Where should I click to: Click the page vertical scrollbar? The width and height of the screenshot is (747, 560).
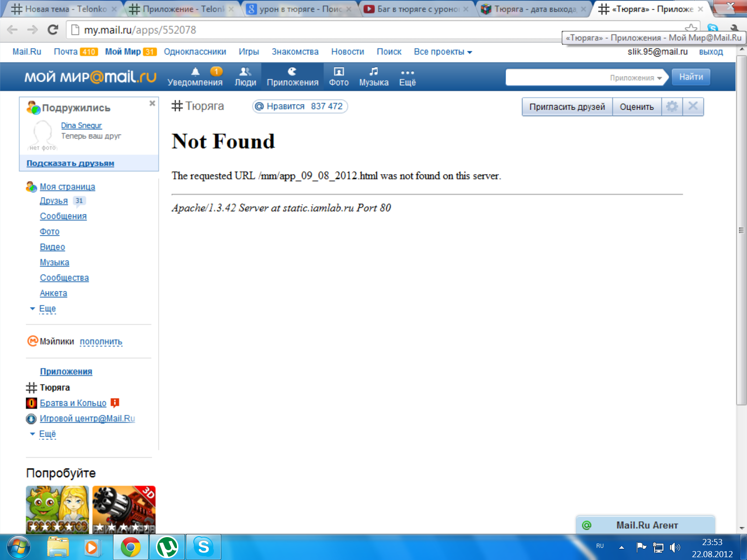click(741, 230)
